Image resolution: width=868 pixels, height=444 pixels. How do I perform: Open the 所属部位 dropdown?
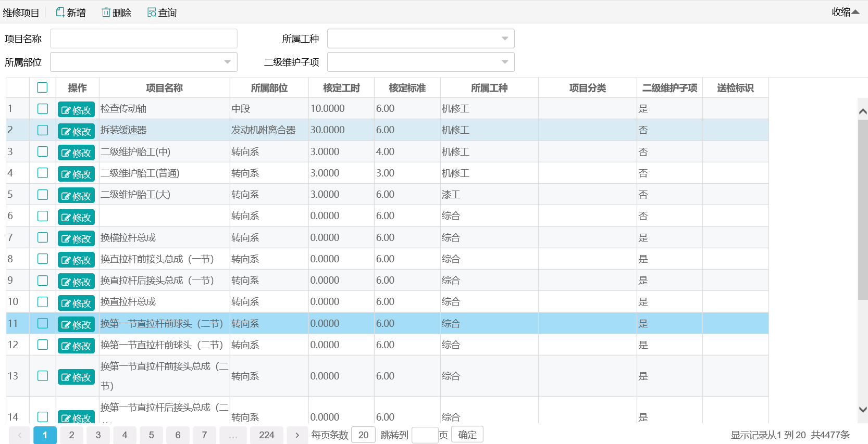[143, 62]
